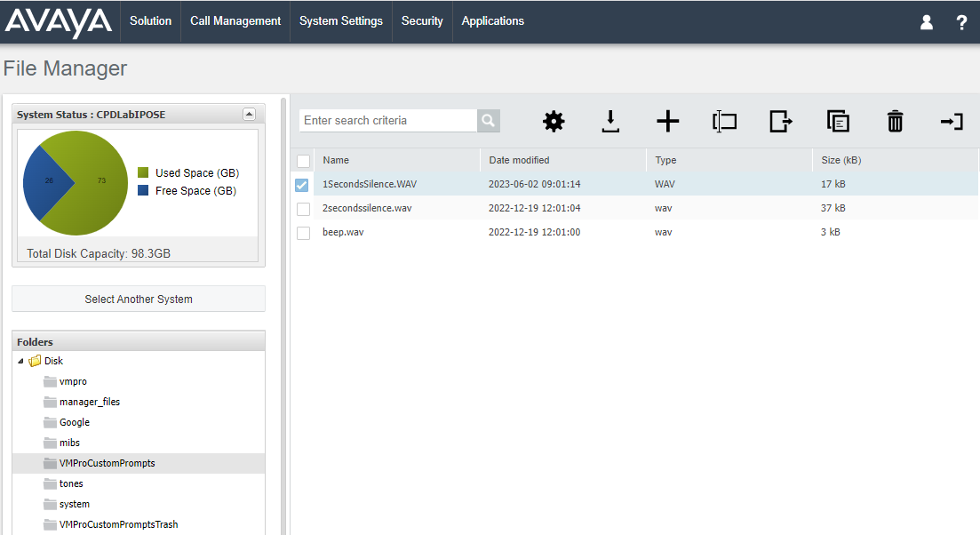
Task: Click the move file icon
Action: [x=781, y=121]
